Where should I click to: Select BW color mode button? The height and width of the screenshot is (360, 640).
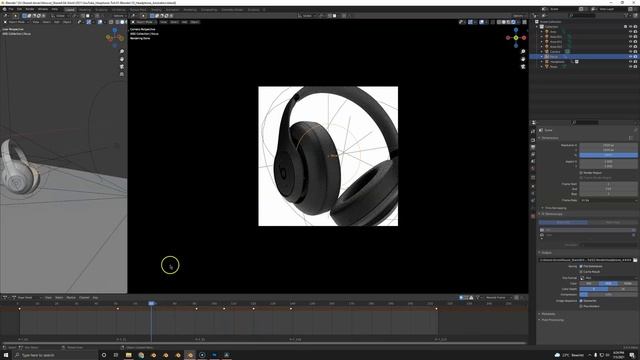point(589,283)
